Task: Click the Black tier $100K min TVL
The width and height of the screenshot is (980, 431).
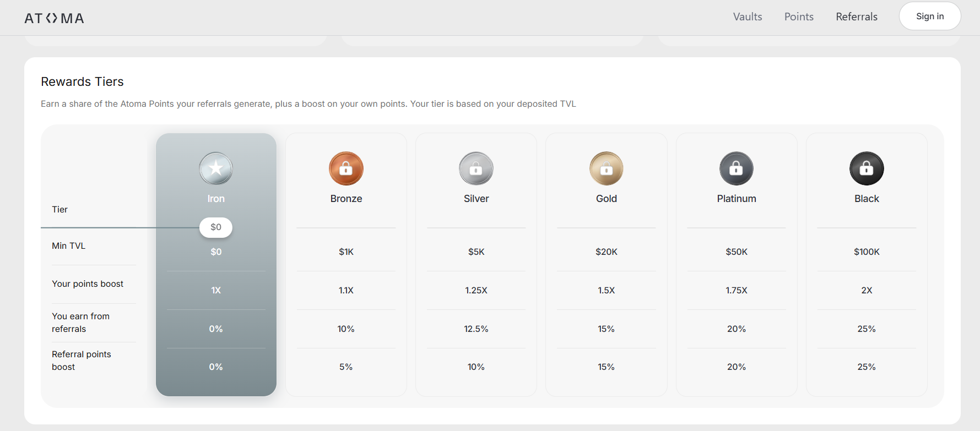Action: coord(867,252)
